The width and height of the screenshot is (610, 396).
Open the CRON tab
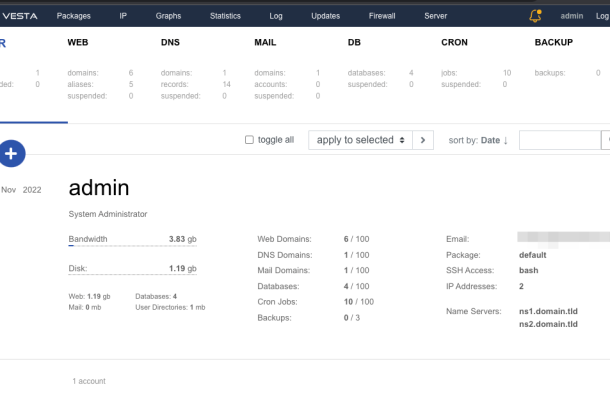point(454,42)
